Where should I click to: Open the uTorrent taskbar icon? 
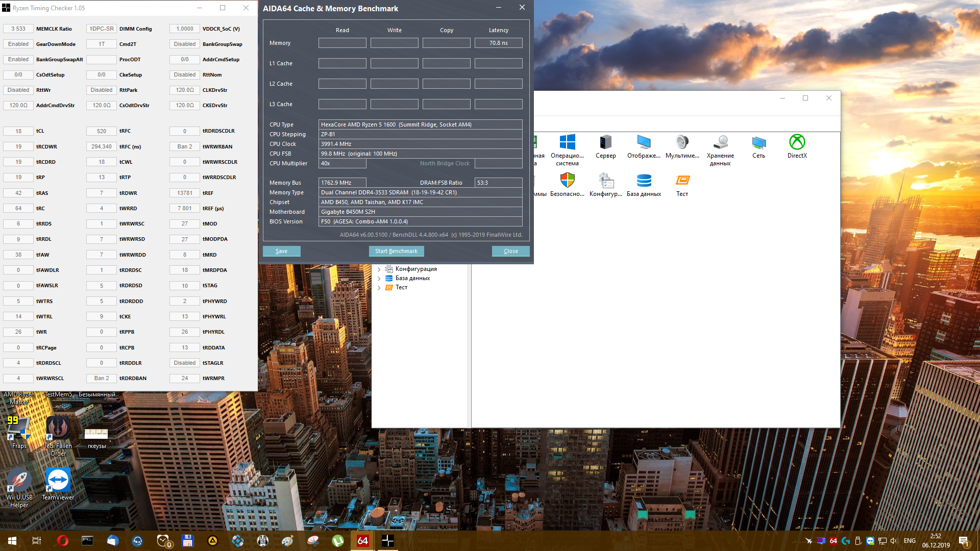click(338, 541)
